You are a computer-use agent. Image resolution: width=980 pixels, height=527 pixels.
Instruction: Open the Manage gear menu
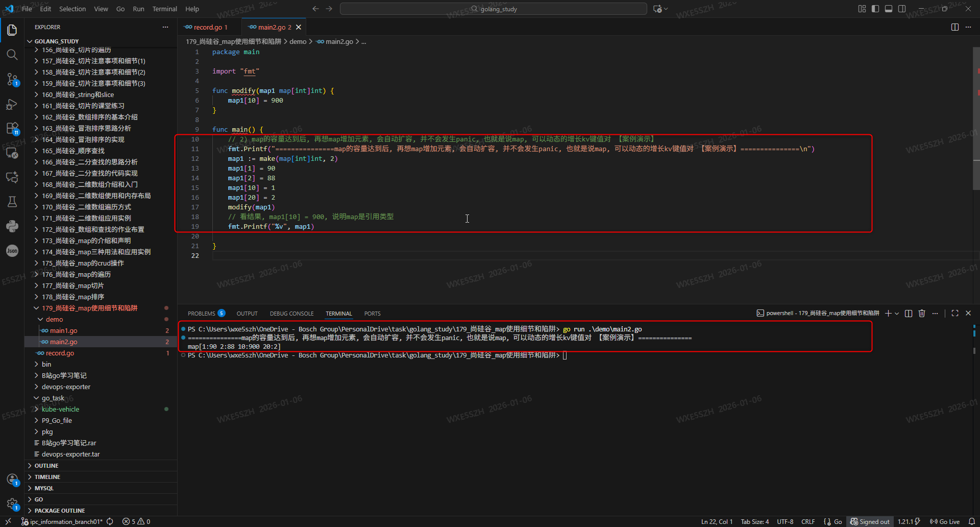(12, 504)
